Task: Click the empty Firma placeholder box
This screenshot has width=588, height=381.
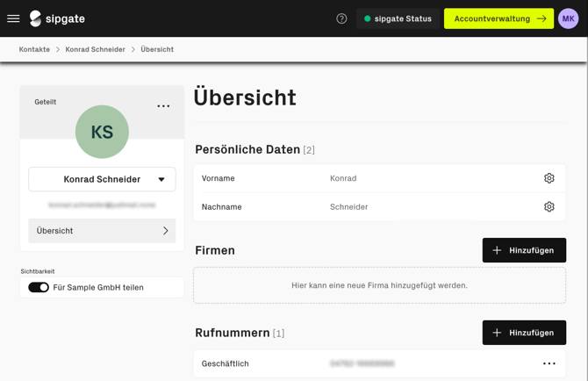Action: click(379, 285)
